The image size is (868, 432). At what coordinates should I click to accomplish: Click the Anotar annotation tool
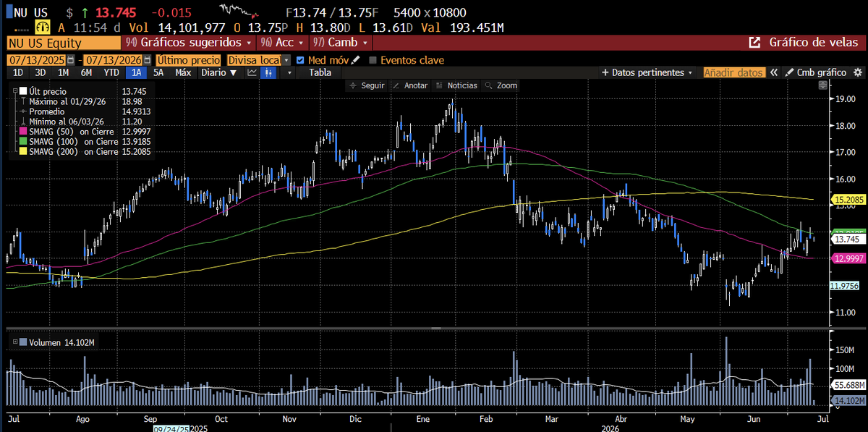[410, 85]
